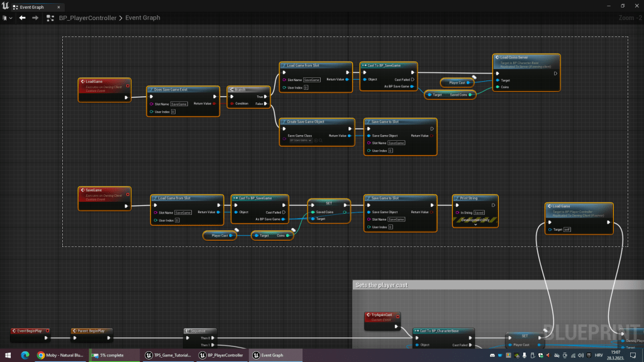Click the LoadGame event's red delegate pin
This screenshot has height=362, width=644.
[x=128, y=85]
